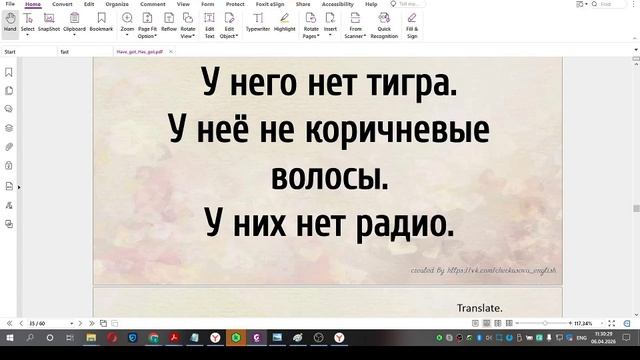Open the Attachments side panel
Image resolution: width=640 pixels, height=360 pixels.
9,147
